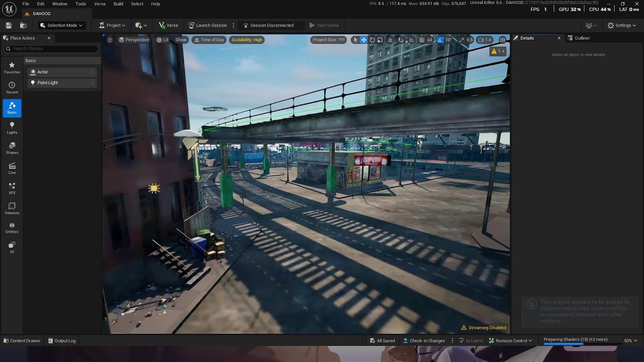Image resolution: width=644 pixels, height=362 pixels.
Task: Open the Time of Day settings
Action: (x=209, y=40)
